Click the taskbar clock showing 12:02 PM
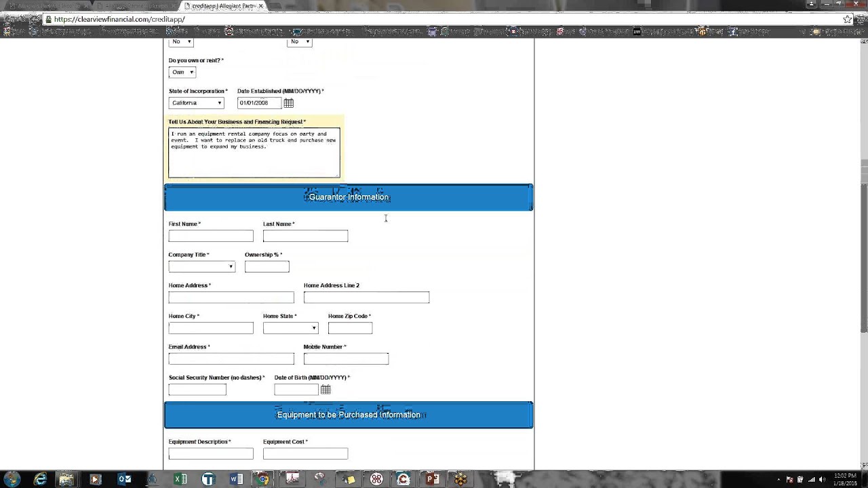 click(845, 479)
